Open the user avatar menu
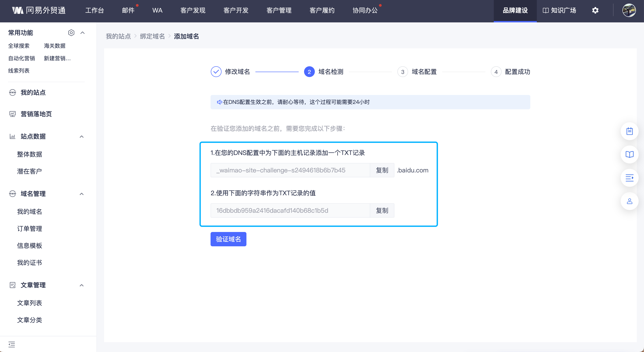This screenshot has width=644, height=352. coord(629,11)
